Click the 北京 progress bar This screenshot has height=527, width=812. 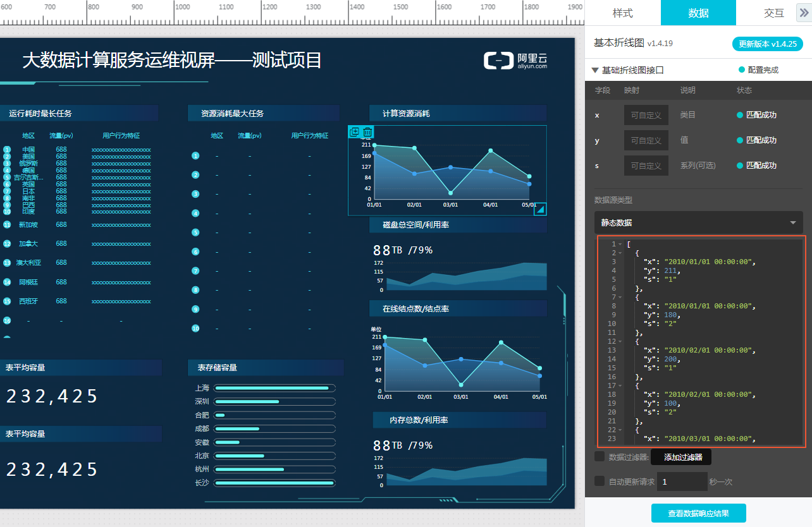point(274,456)
